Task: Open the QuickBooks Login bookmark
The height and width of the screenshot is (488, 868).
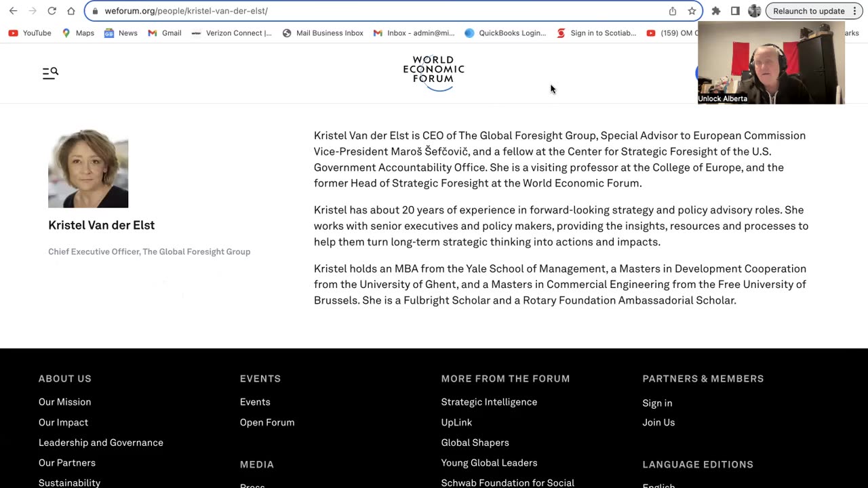Action: tap(505, 33)
